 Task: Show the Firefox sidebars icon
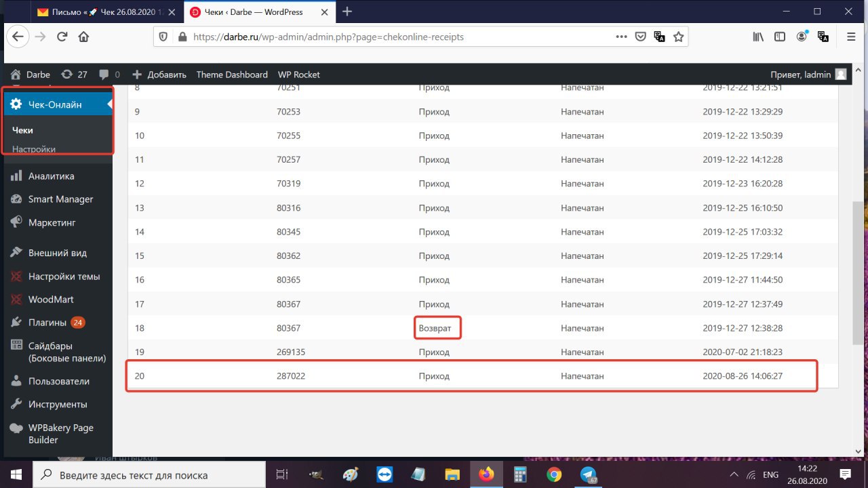pyautogui.click(x=780, y=37)
